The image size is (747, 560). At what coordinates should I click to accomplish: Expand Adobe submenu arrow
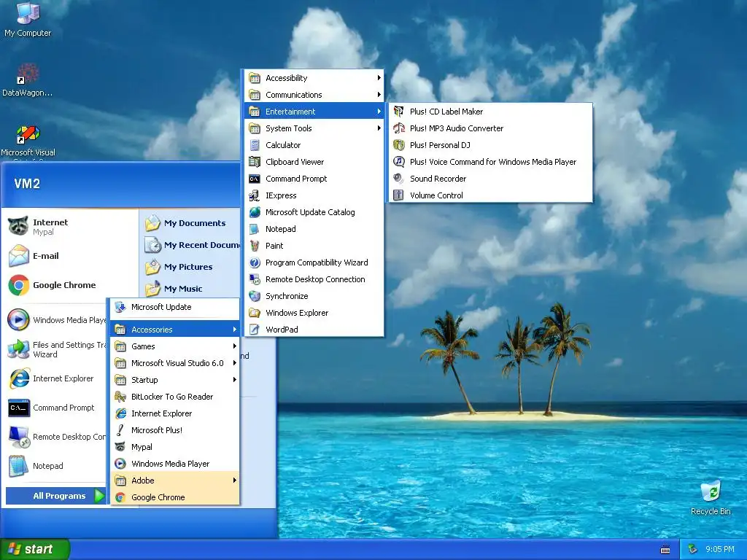(x=234, y=481)
